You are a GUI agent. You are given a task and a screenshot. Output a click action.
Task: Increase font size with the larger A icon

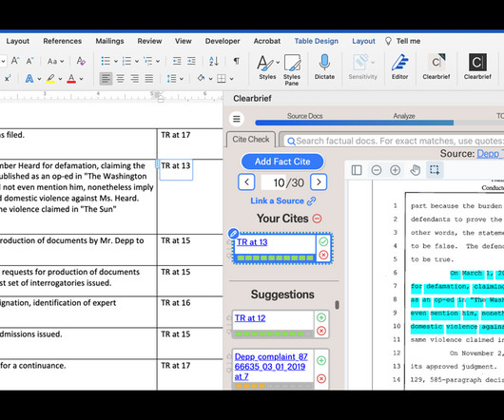pos(15,61)
